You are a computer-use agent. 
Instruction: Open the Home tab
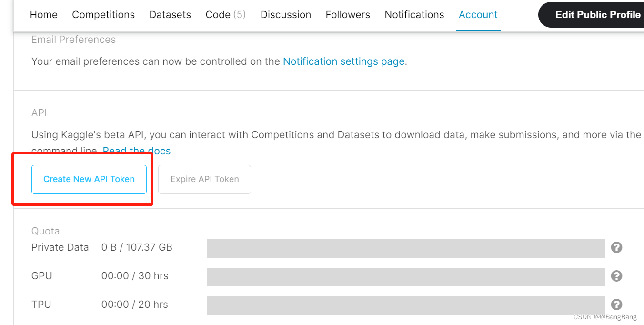[43, 15]
